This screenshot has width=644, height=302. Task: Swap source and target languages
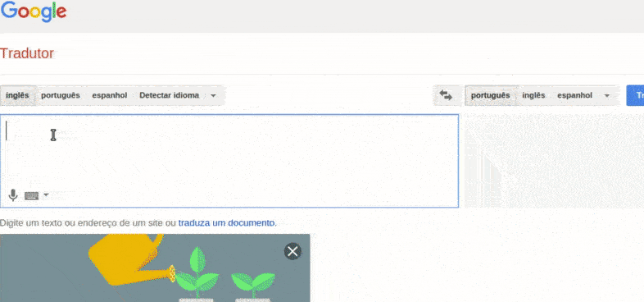pos(446,95)
